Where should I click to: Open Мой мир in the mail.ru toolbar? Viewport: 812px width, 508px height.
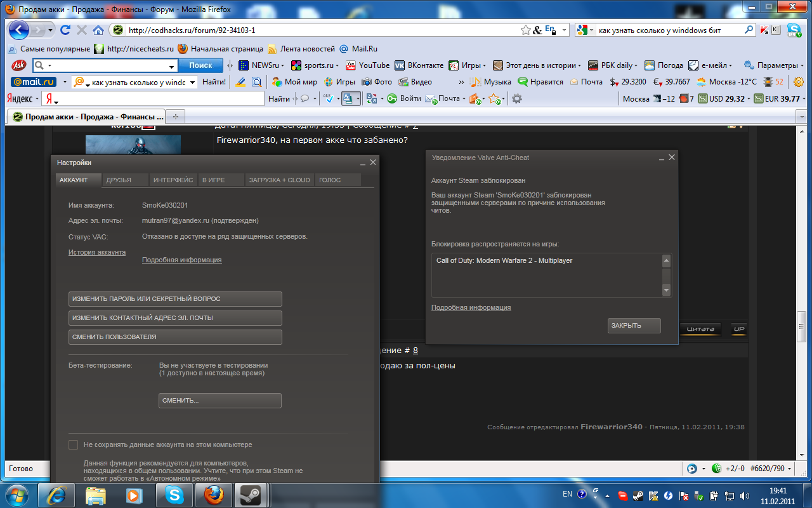click(294, 82)
